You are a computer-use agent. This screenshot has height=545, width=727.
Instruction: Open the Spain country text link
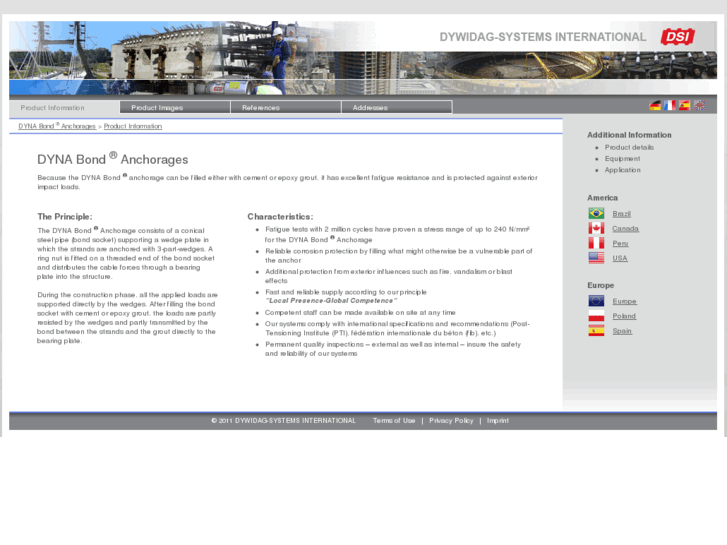click(x=622, y=331)
